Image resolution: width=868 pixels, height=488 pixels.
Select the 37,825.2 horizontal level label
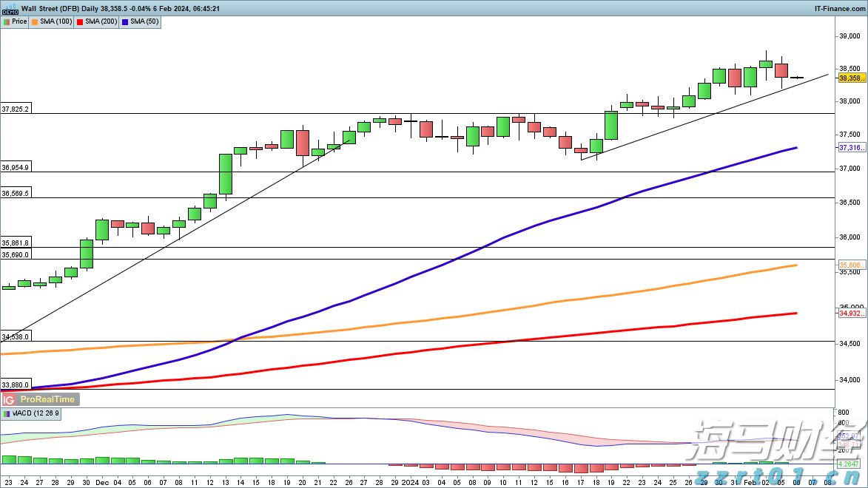click(x=16, y=109)
